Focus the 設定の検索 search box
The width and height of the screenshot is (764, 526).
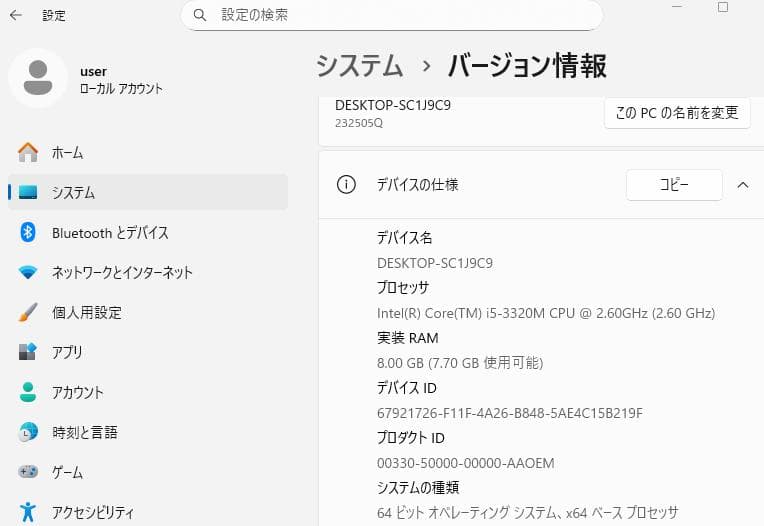pyautogui.click(x=392, y=15)
